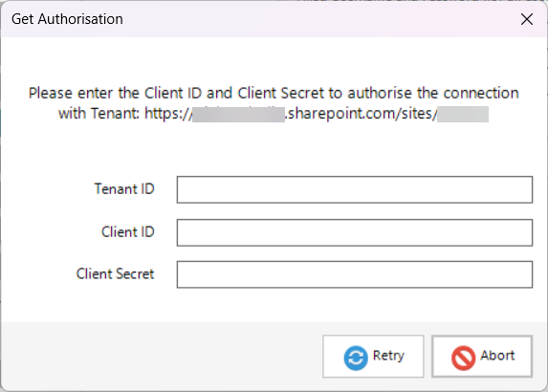This screenshot has height=392, width=548.
Task: Click the Retry button text
Action: (x=388, y=356)
